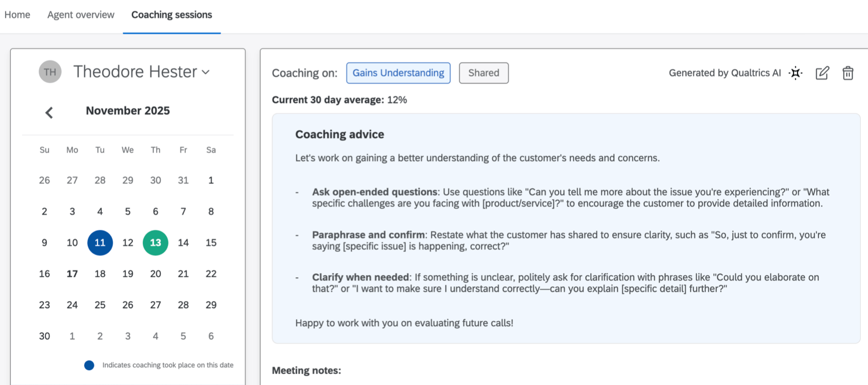Click the Shared status button
Viewport: 868px width, 385px height.
coord(484,73)
